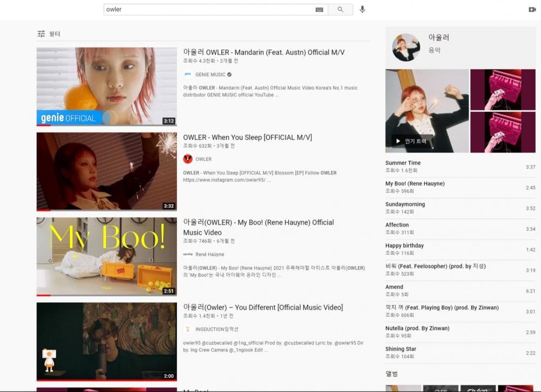Screen dimensions: 541x392
Task: Click the Mandarin video description text
Action: (x=270, y=91)
